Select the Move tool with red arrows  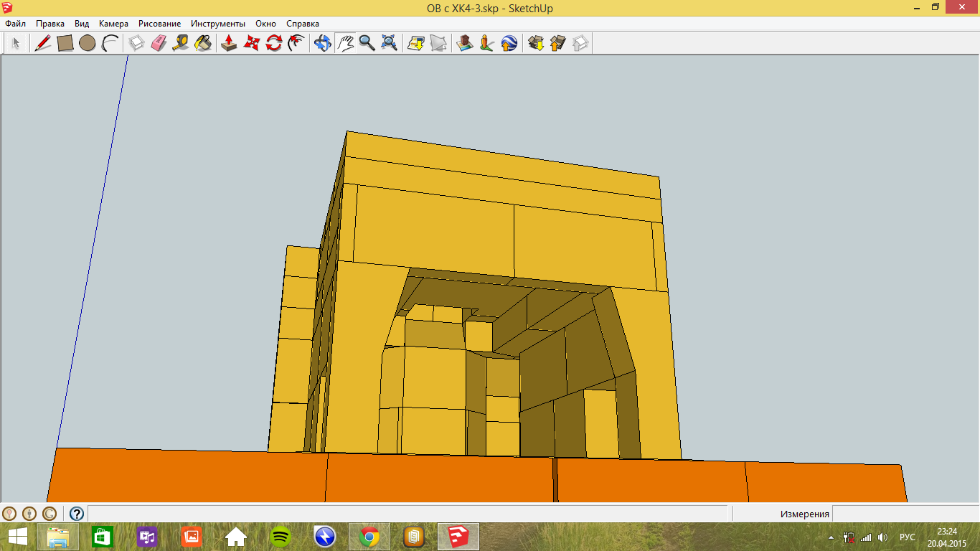[x=251, y=43]
